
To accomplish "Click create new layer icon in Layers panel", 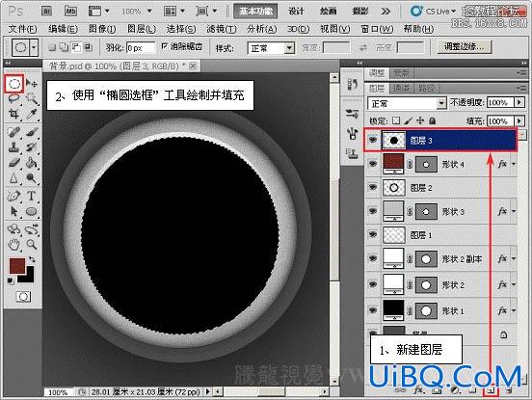I will (x=491, y=390).
